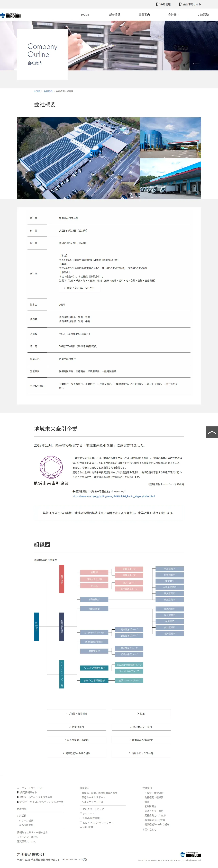Open the 採用情報 recruitment link at top
This screenshot has width=218, height=868.
(165, 4)
